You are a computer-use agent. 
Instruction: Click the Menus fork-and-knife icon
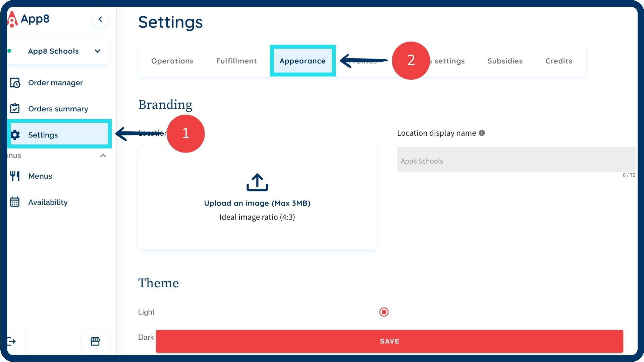15,176
